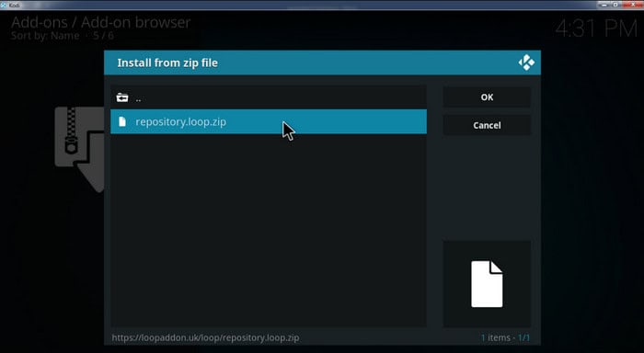The image size is (644, 353).
Task: Select the repository.loop.zip file entry
Action: click(269, 121)
